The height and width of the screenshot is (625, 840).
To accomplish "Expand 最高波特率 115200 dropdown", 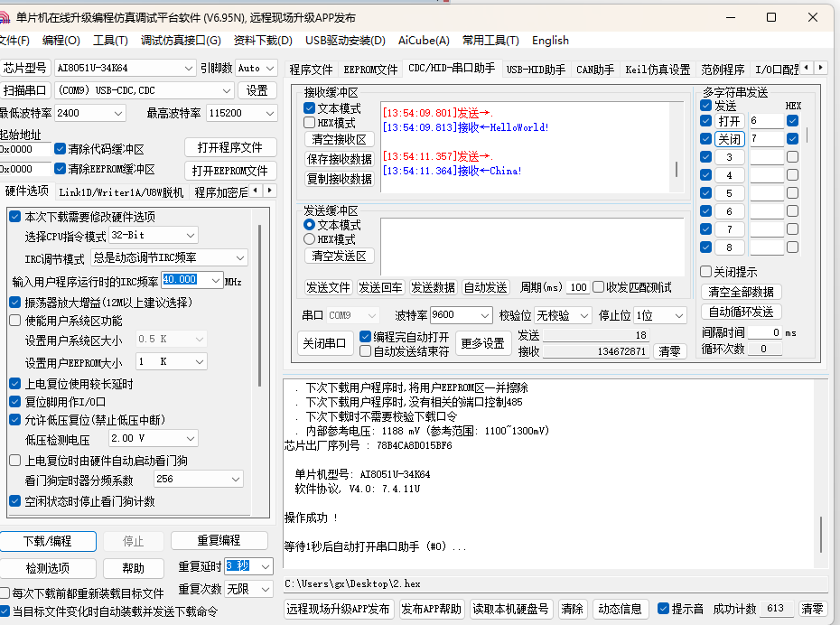I will 270,113.
